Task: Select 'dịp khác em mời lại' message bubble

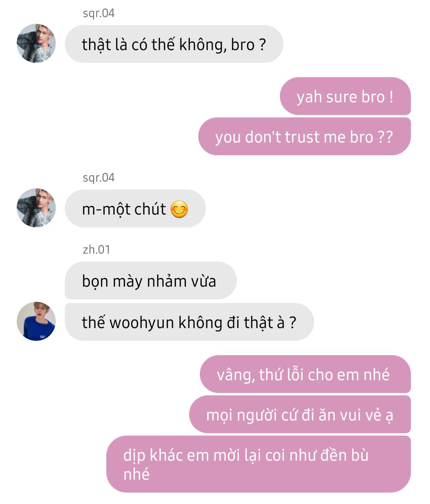Action: 258,464
